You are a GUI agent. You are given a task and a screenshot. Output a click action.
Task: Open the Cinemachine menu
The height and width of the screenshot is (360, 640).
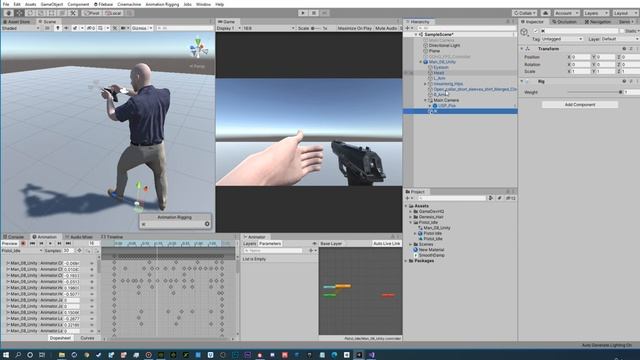point(129,4)
